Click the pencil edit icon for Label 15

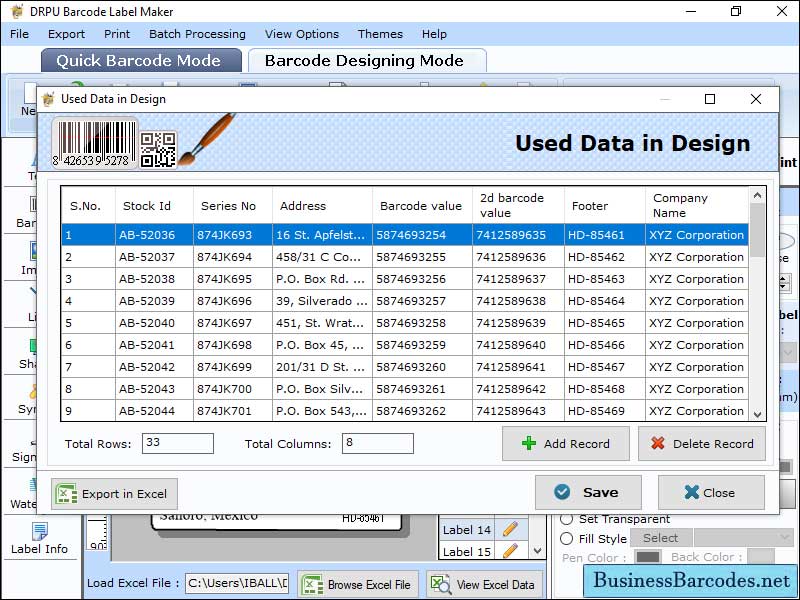click(x=510, y=551)
